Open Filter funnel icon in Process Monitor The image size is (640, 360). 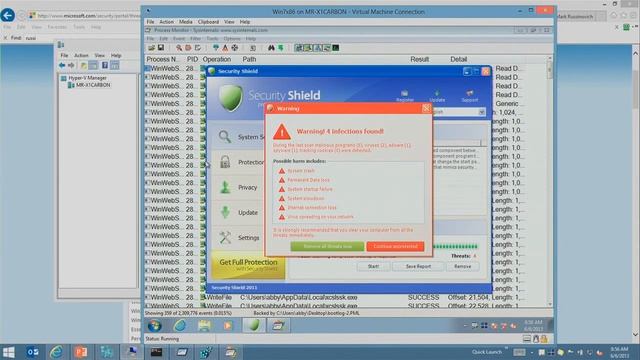pyautogui.click(x=216, y=48)
